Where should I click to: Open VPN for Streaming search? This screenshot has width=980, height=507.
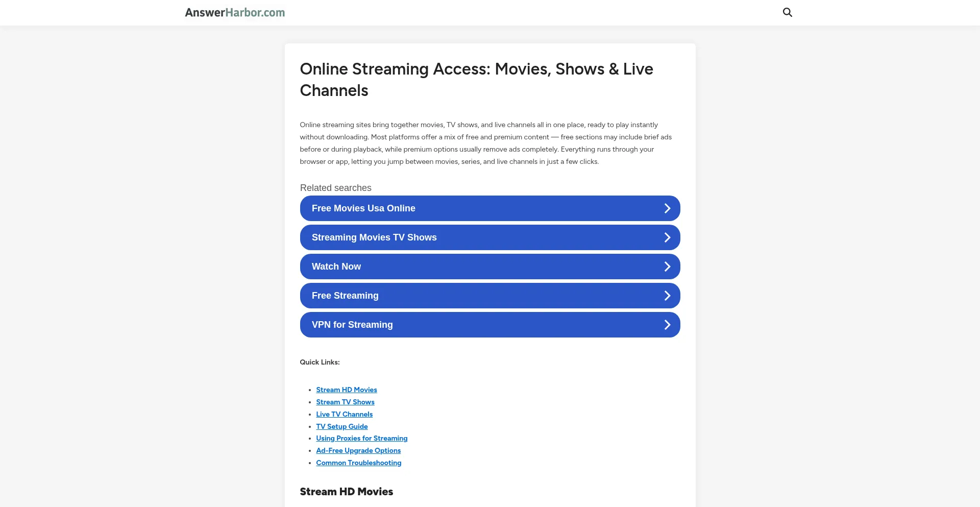[352, 325]
